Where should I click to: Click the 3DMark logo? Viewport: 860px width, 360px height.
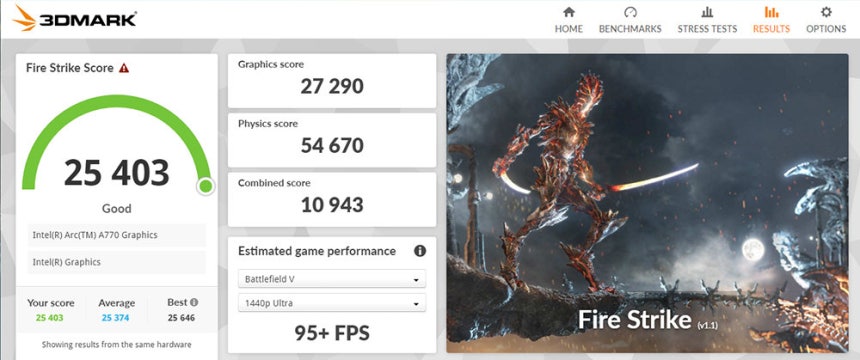click(x=74, y=18)
